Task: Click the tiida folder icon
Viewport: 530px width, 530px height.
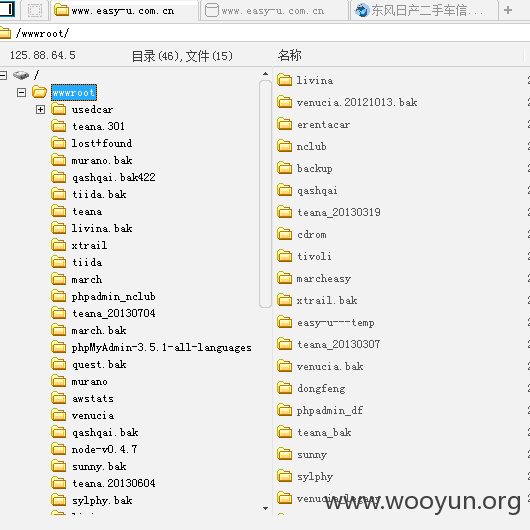Action: click(59, 262)
